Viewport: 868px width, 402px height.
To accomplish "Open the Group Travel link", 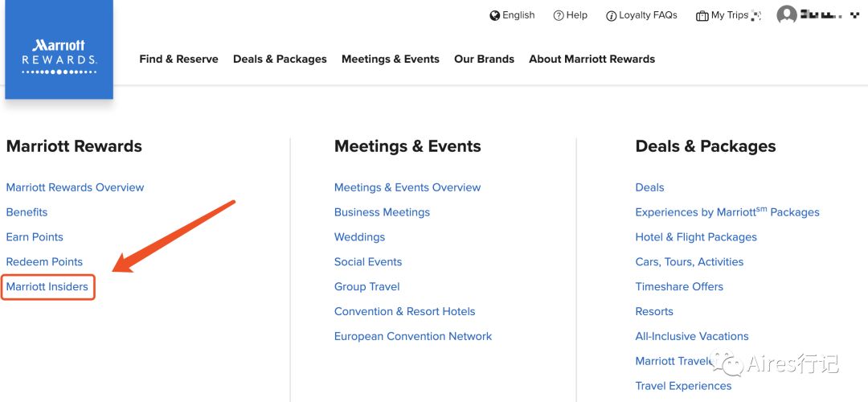I will click(367, 287).
